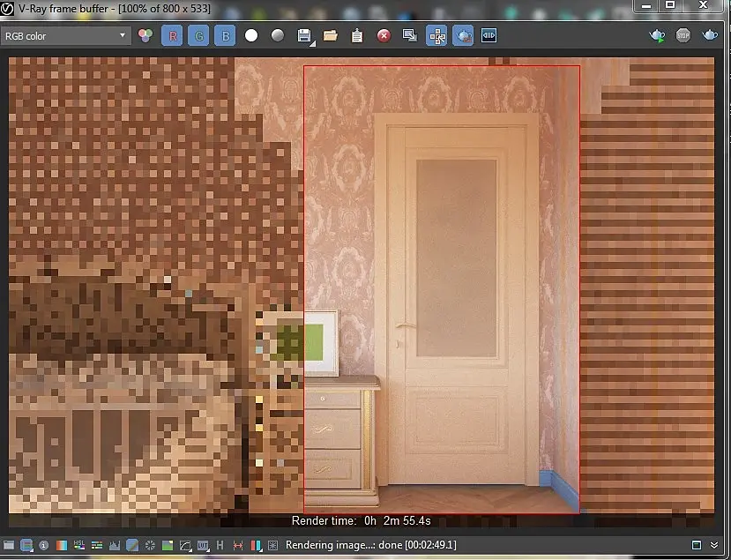Start interactive rendering teapot with arrow

click(657, 35)
